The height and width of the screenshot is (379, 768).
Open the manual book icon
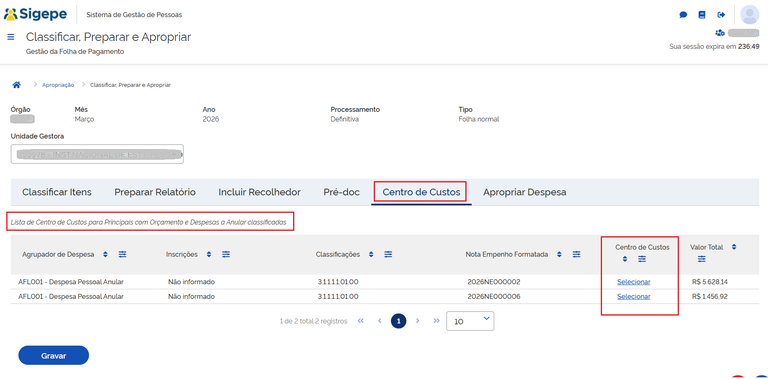click(x=702, y=15)
